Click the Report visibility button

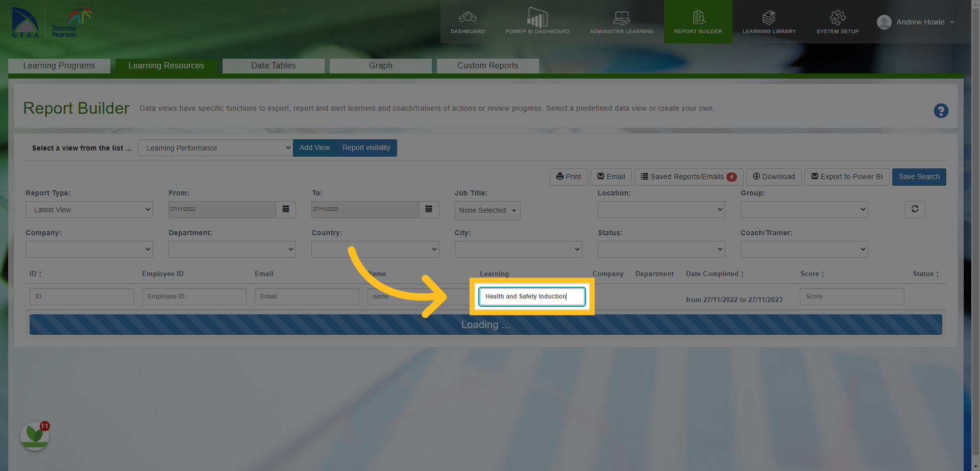366,148
